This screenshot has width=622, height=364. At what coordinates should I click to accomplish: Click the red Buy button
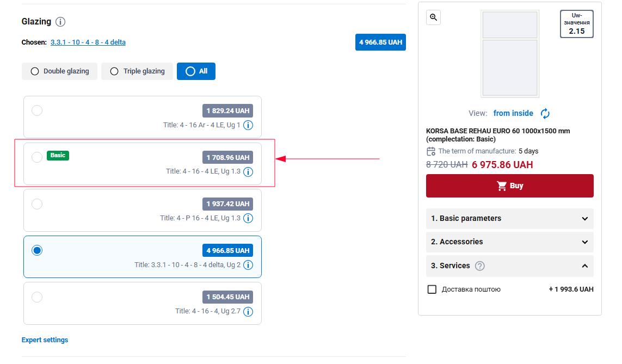[509, 186]
